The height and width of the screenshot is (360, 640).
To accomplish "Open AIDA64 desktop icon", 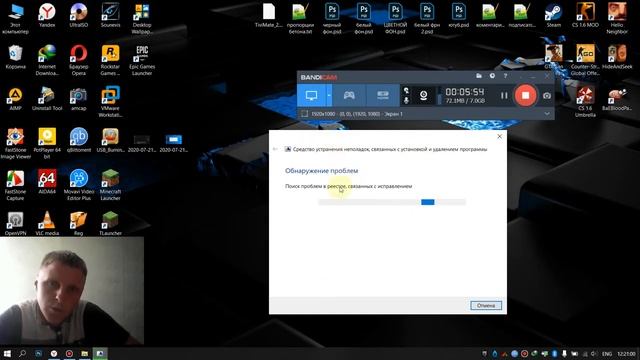I will pos(47,182).
